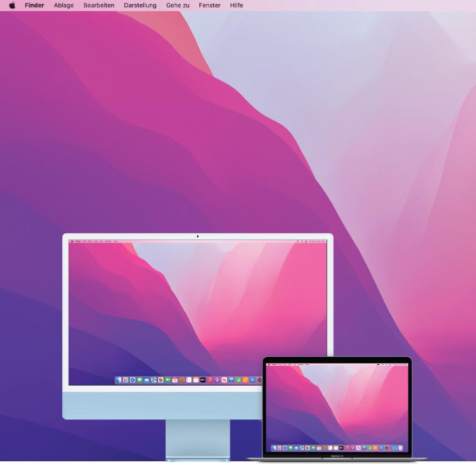Viewport: 476px width, 464px height.
Task: Open the Finder menu
Action: [34, 5]
